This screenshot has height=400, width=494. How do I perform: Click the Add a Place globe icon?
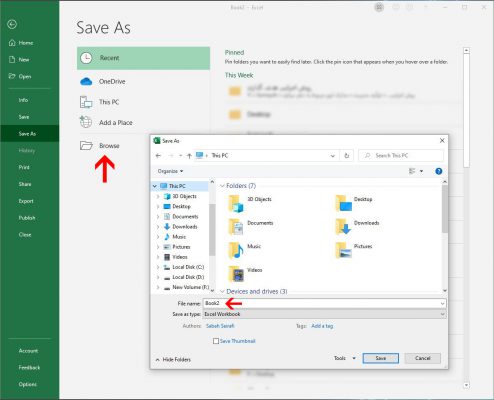click(x=86, y=122)
